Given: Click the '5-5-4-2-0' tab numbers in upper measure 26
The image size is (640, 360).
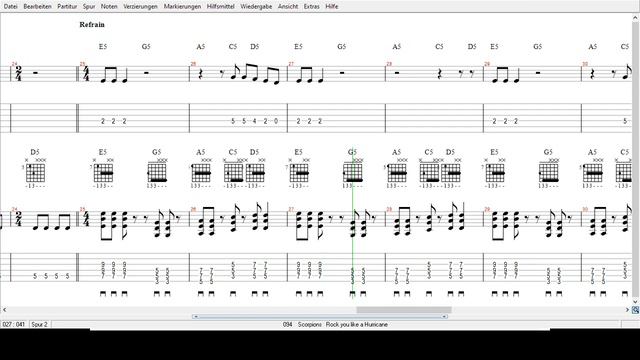Looking at the screenshot, I should (255, 121).
